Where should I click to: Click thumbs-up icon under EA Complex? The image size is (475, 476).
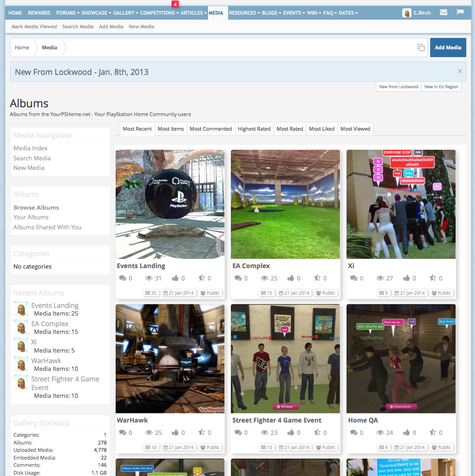click(x=291, y=278)
